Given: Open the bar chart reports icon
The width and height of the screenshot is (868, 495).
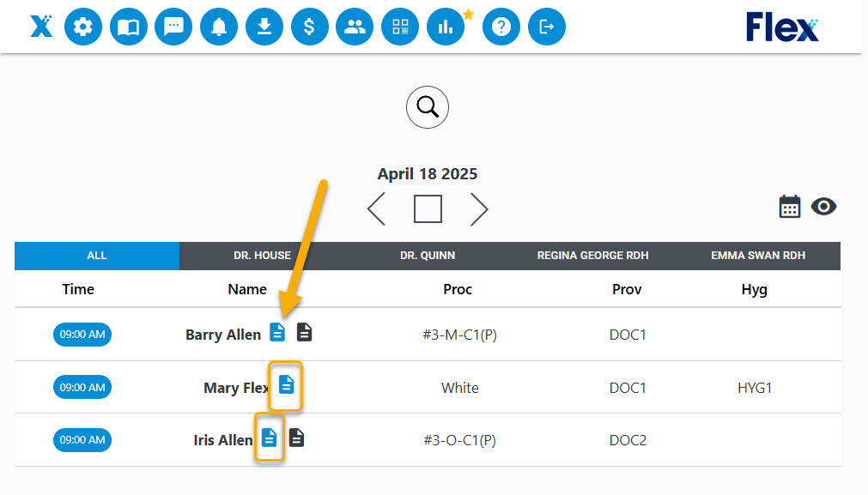Looking at the screenshot, I should coord(446,27).
